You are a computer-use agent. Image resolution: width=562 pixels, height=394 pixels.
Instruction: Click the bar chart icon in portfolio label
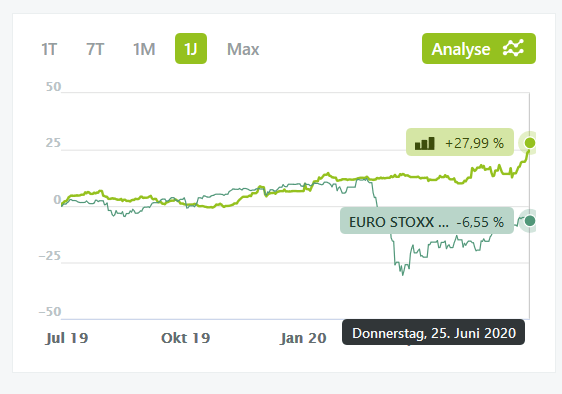425,143
